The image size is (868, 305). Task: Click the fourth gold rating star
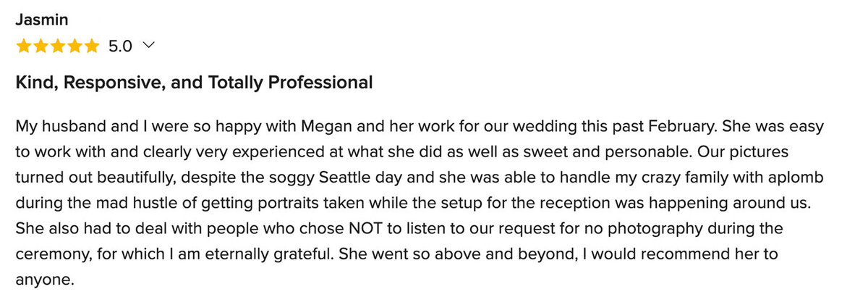[75, 46]
